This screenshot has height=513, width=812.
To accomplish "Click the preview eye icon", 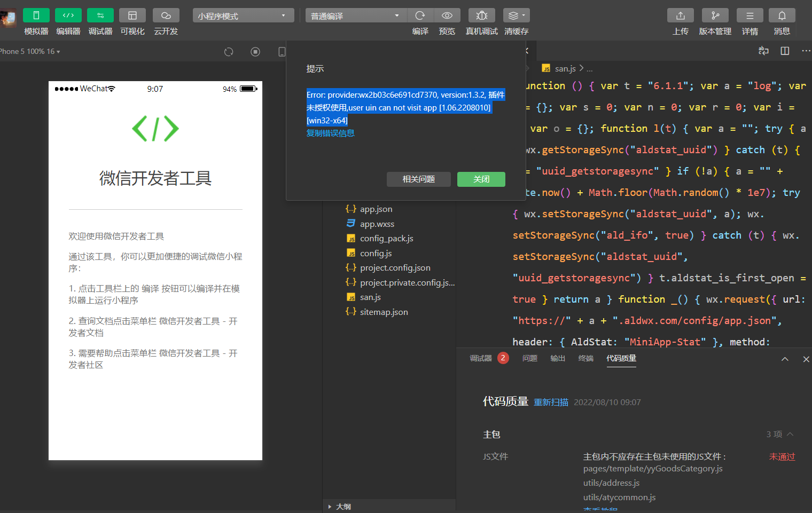I will [x=447, y=15].
